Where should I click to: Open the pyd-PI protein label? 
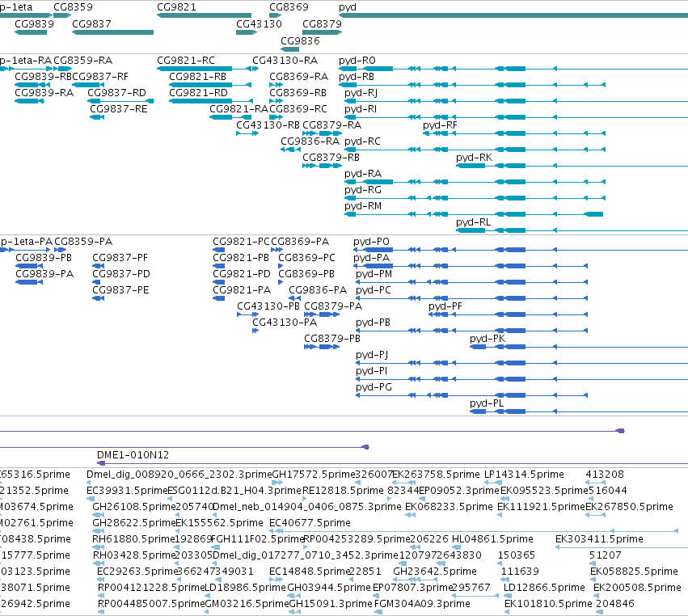[372, 371]
